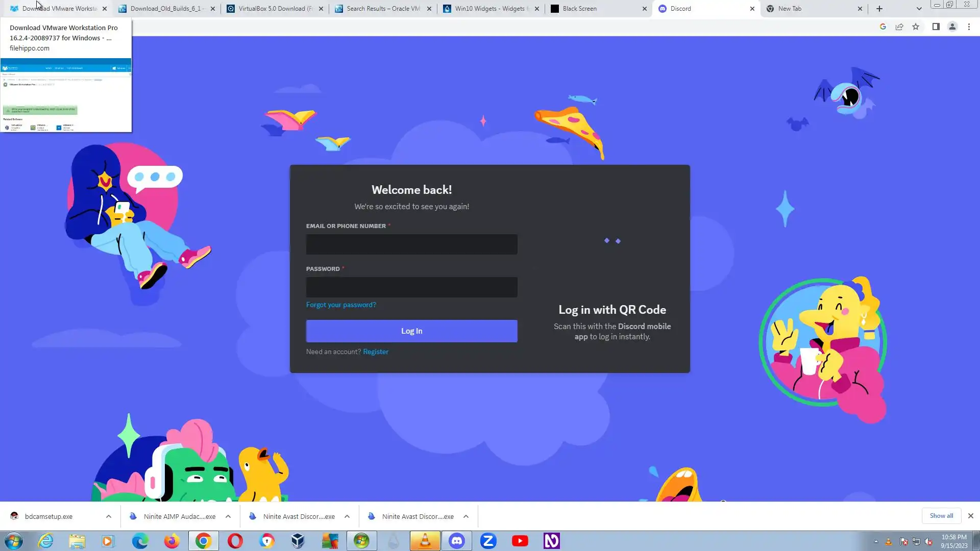Open the share page icon
980x551 pixels.
click(x=899, y=27)
